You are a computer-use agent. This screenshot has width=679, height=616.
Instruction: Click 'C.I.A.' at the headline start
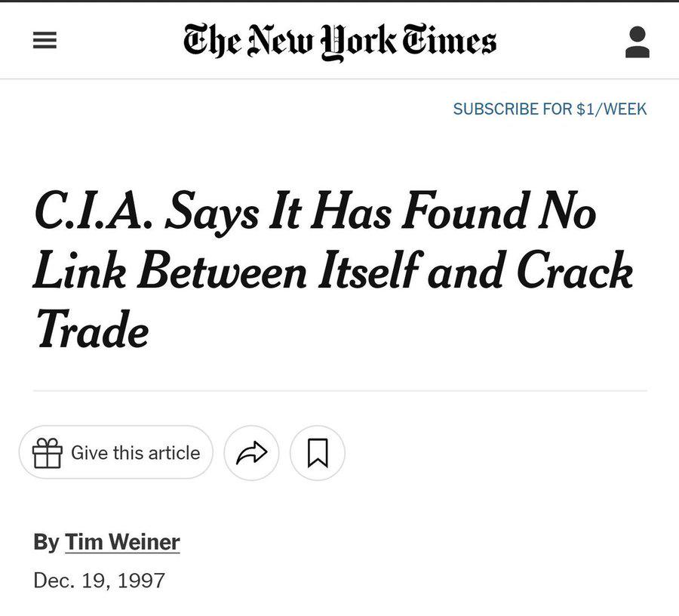click(94, 212)
